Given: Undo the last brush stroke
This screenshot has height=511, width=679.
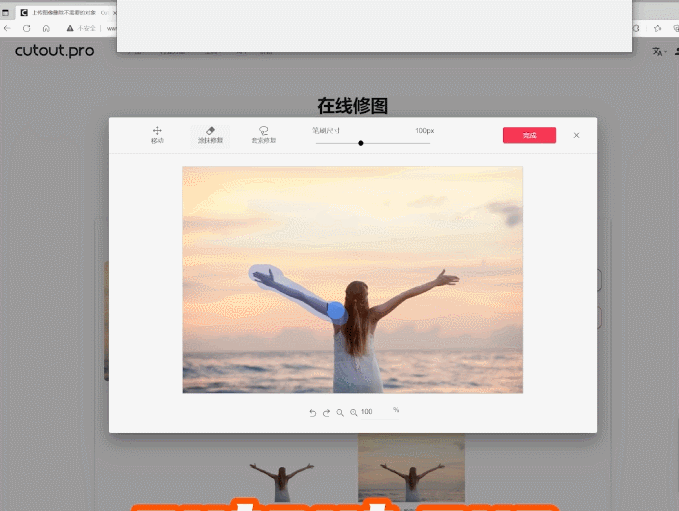Looking at the screenshot, I should (313, 413).
